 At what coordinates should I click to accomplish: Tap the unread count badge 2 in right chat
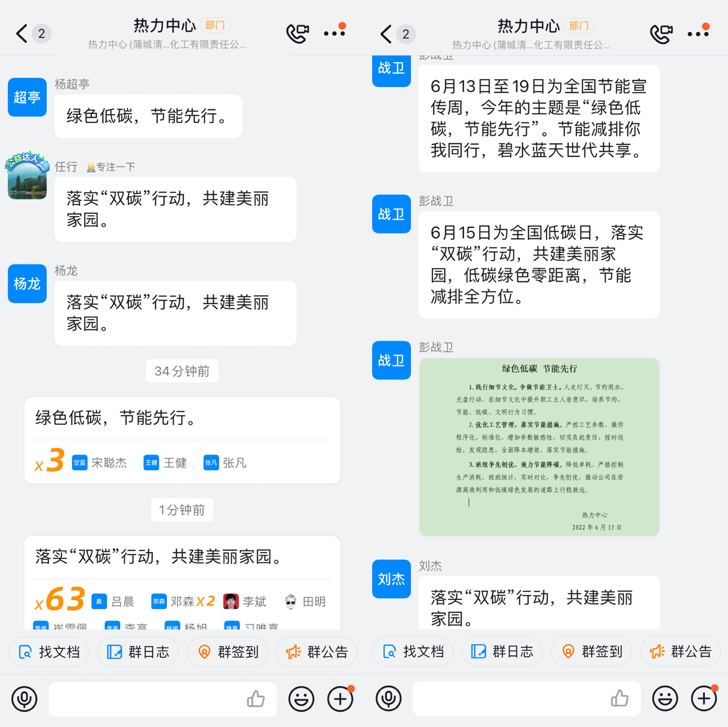[x=406, y=34]
